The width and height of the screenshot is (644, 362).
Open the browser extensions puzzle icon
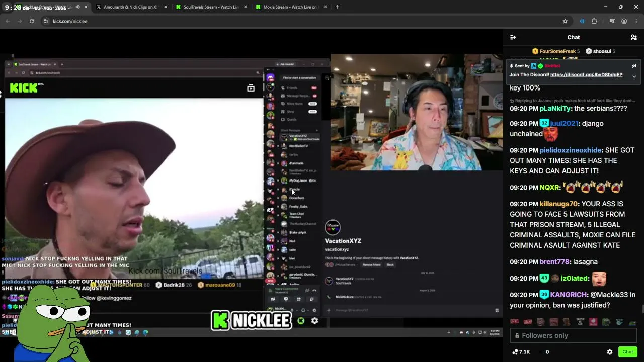(594, 21)
